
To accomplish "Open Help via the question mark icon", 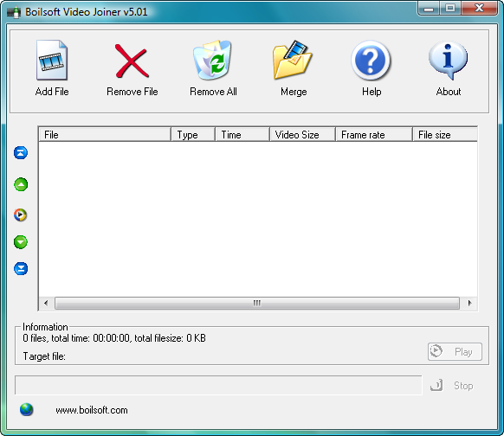I will (371, 60).
